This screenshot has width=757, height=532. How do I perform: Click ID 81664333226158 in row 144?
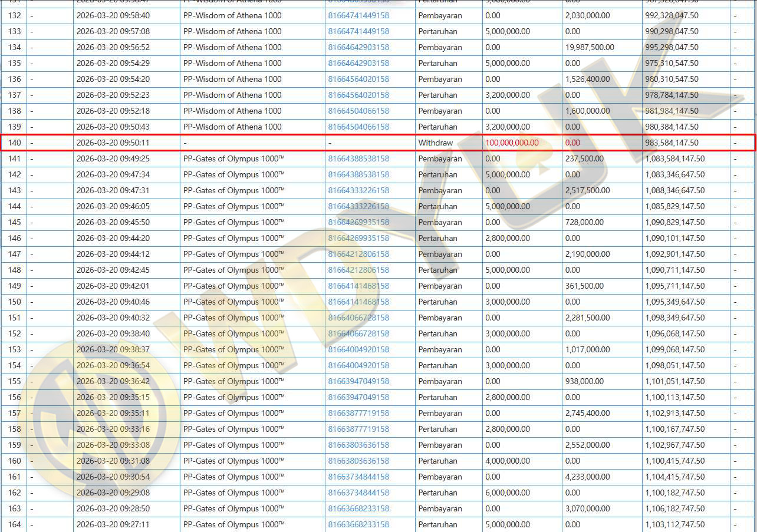(358, 206)
